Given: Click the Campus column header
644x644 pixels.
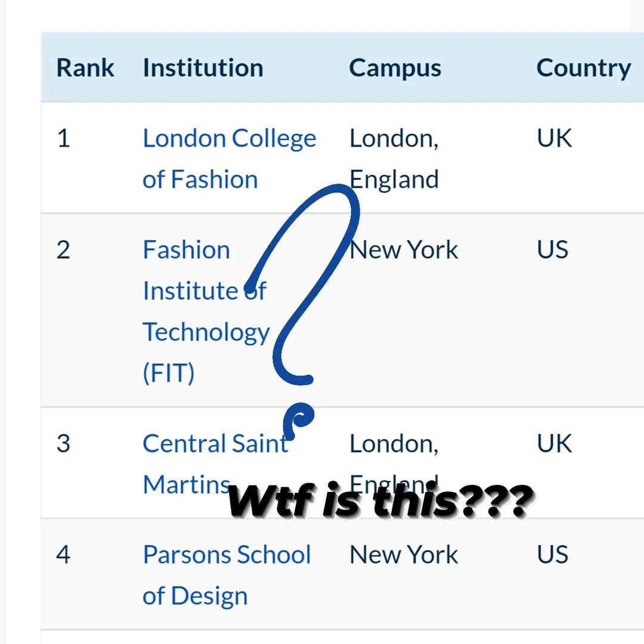Looking at the screenshot, I should [x=395, y=68].
